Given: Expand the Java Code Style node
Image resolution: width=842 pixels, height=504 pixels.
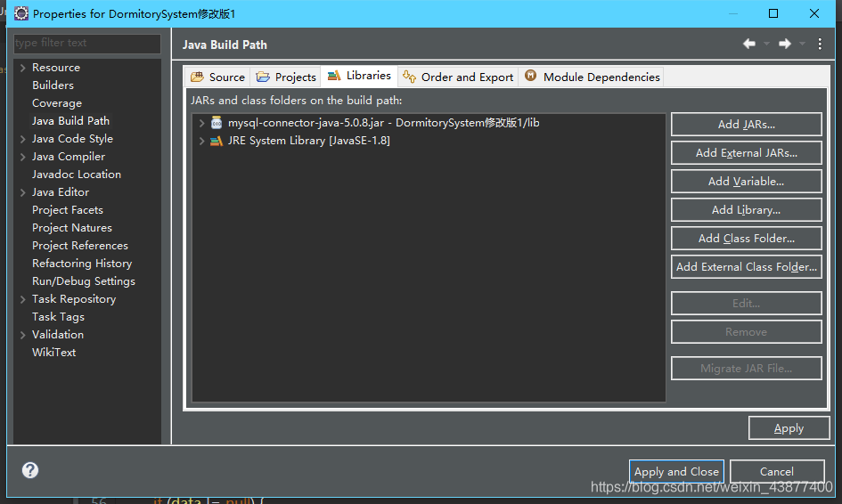Looking at the screenshot, I should (22, 139).
